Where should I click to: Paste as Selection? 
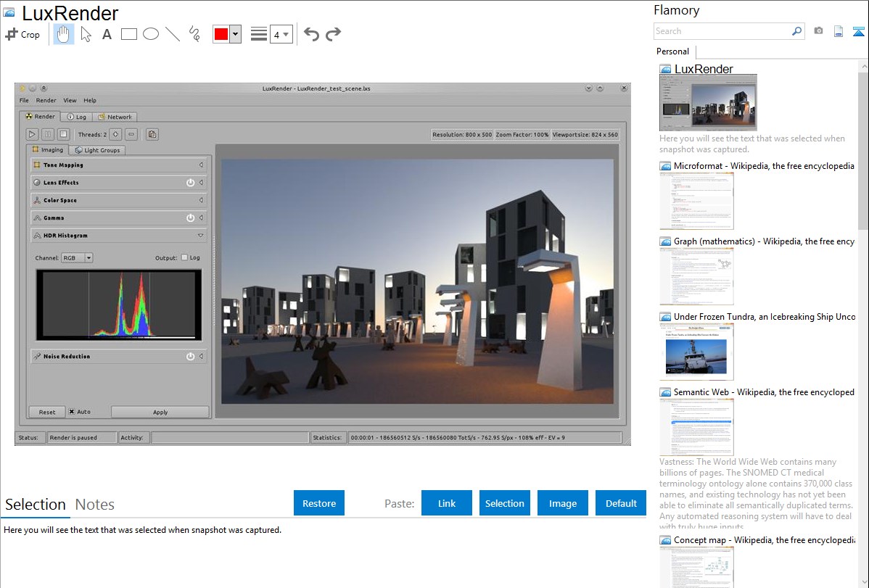(x=505, y=503)
